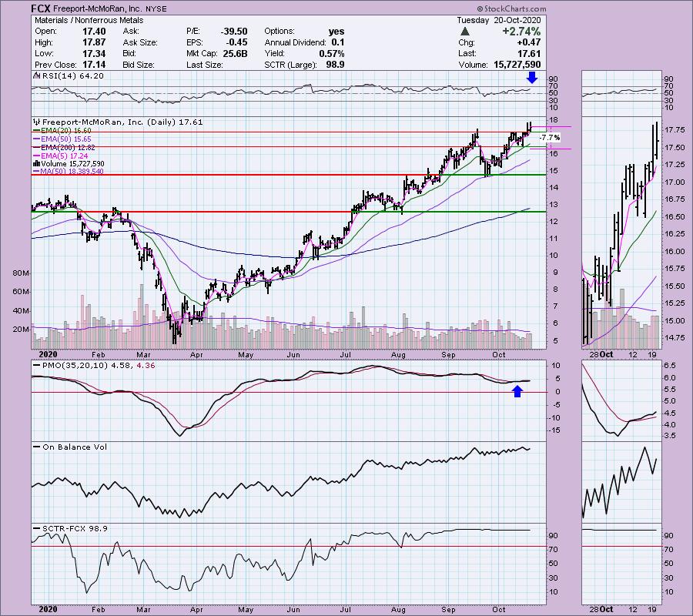Viewport: 693px width, 616px height.
Task: Click the green up-triangle change indicator
Action: click(464, 32)
